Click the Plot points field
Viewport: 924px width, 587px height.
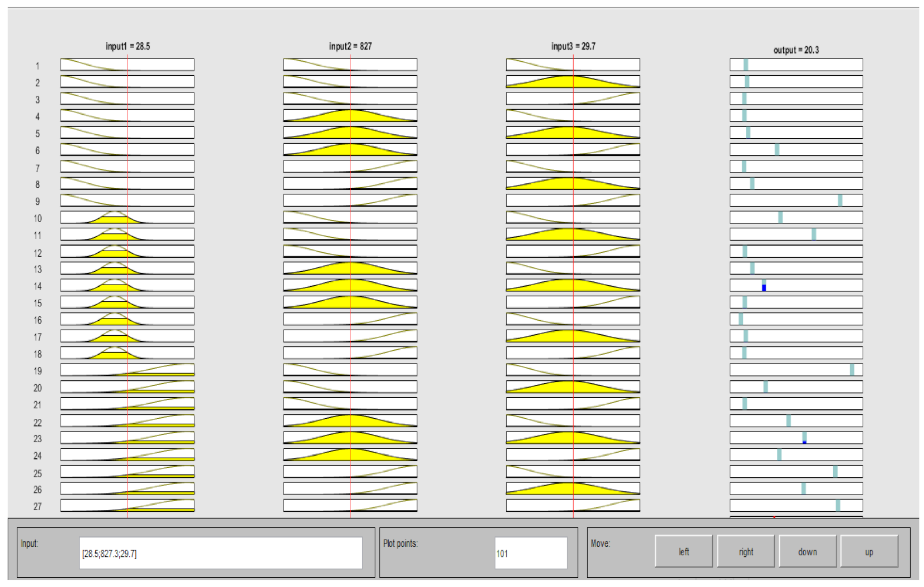pos(531,553)
